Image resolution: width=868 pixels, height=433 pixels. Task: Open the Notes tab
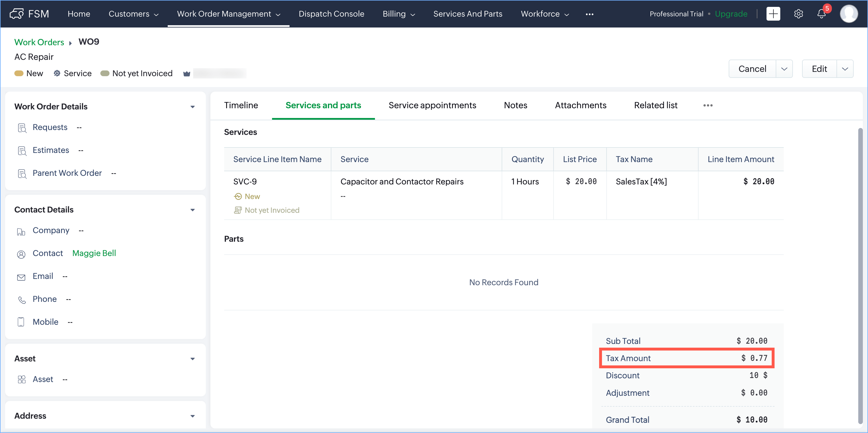(515, 105)
